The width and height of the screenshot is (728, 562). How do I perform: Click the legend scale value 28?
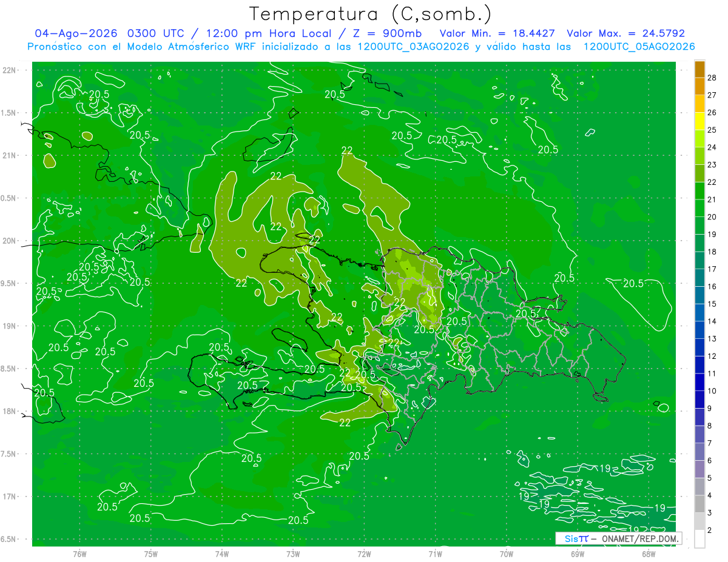(712, 78)
